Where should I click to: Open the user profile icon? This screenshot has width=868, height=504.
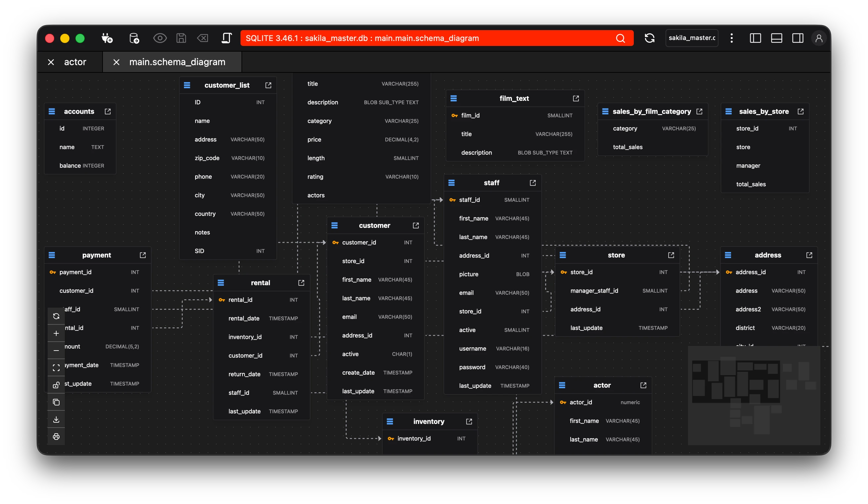819,38
